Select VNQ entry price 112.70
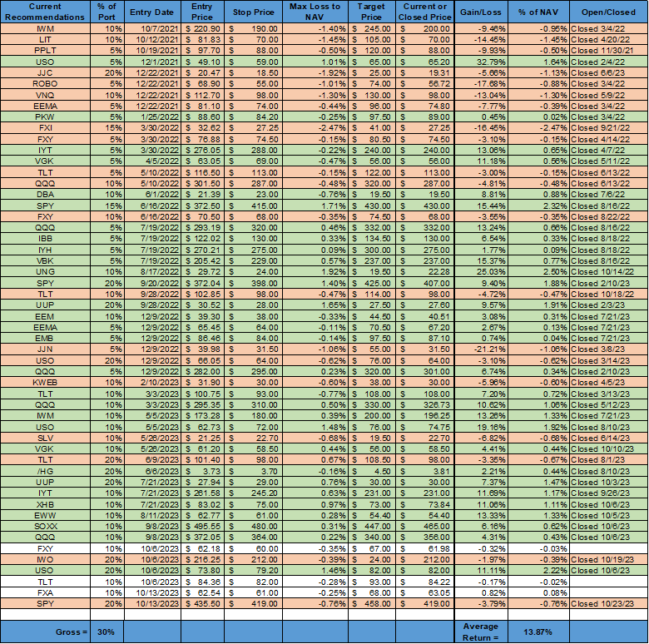Screen dimensions: 649x644 [202, 95]
